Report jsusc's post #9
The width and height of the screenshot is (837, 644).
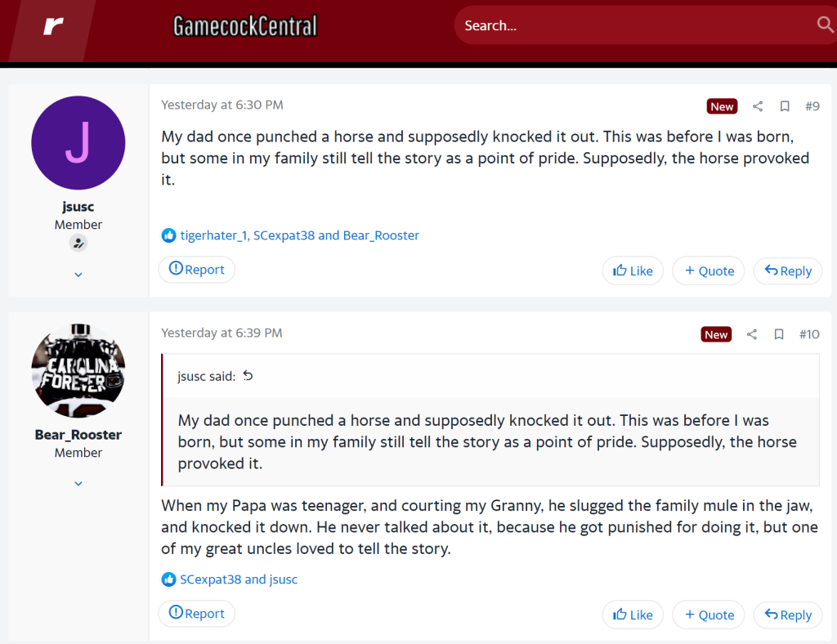pyautogui.click(x=196, y=270)
